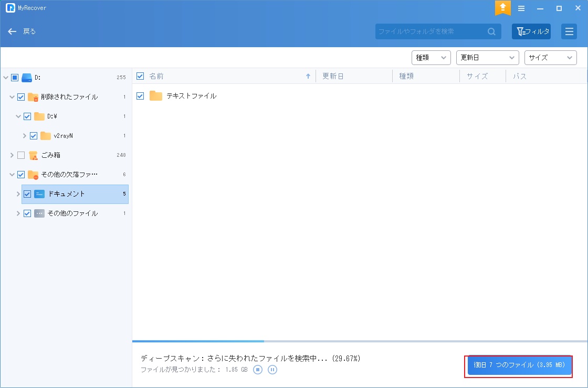The width and height of the screenshot is (588, 388).
Task: Pause the deep scan
Action: 272,370
